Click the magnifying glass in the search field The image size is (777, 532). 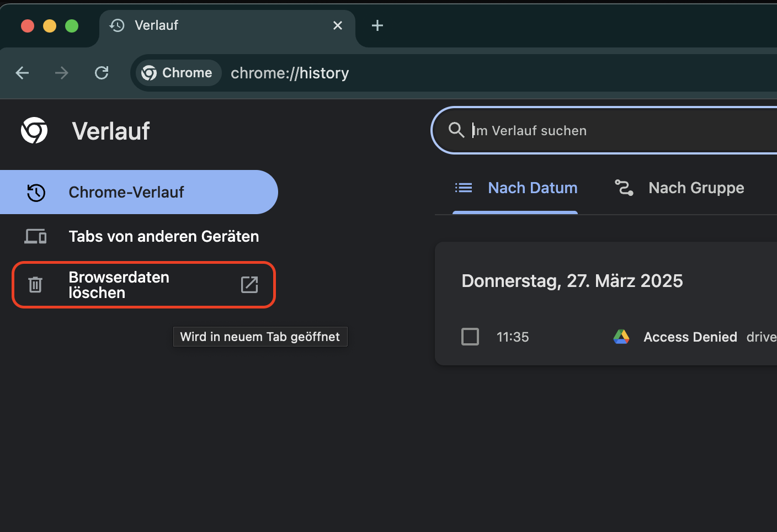456,130
